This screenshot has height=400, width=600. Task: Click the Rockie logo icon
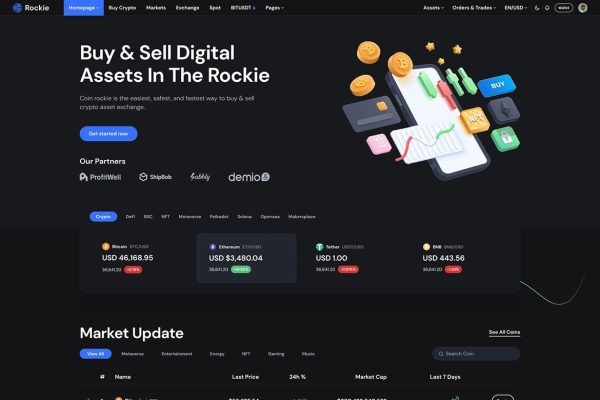[17, 8]
